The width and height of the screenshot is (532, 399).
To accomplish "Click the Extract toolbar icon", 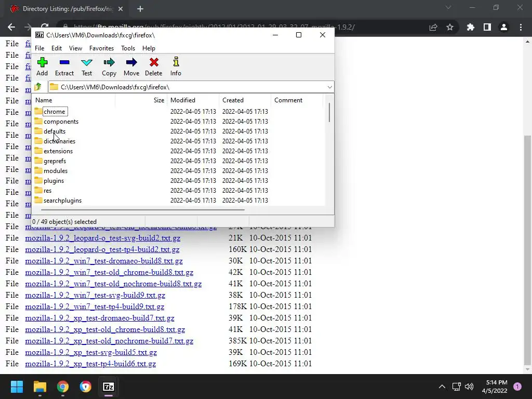I will pos(64,66).
